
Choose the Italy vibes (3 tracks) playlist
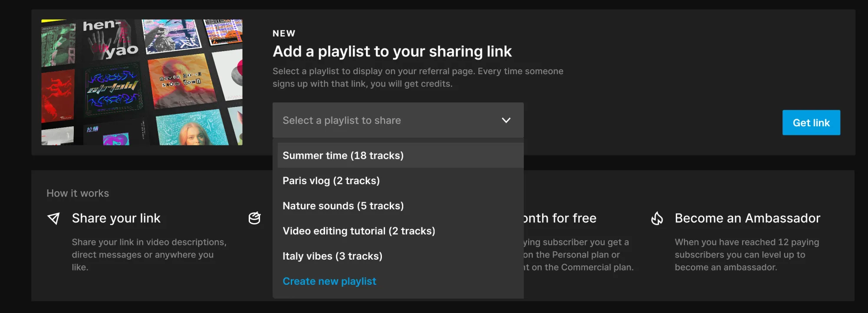(332, 256)
